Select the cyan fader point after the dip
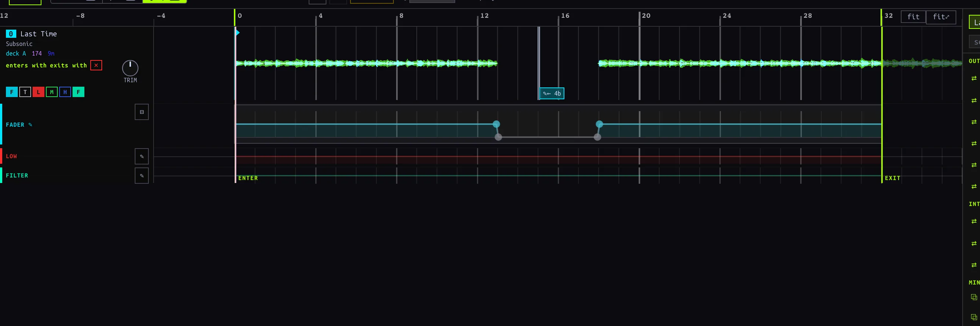The height and width of the screenshot is (326, 980). [599, 124]
